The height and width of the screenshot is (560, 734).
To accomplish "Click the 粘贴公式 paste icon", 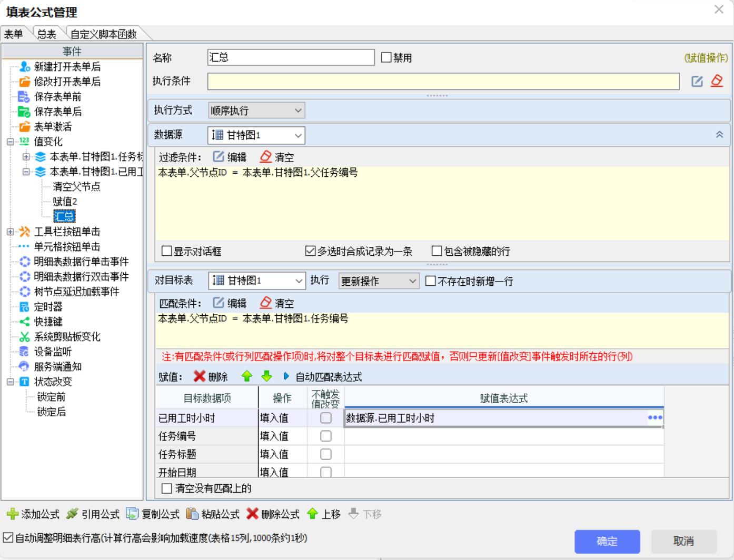I will click(x=193, y=514).
